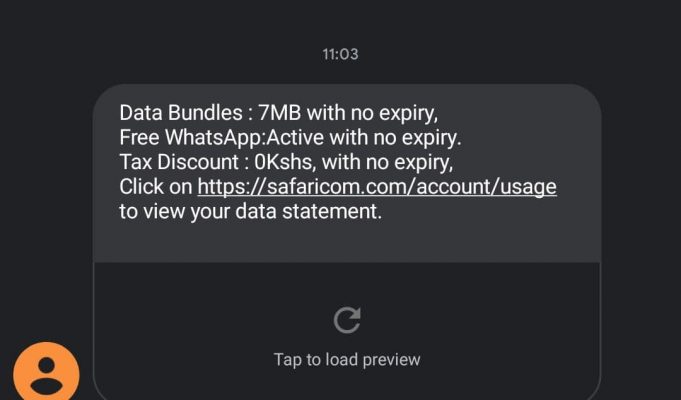This screenshot has width=681, height=400.
Task: Tap the 'to view your data statement.' text
Action: (x=251, y=212)
